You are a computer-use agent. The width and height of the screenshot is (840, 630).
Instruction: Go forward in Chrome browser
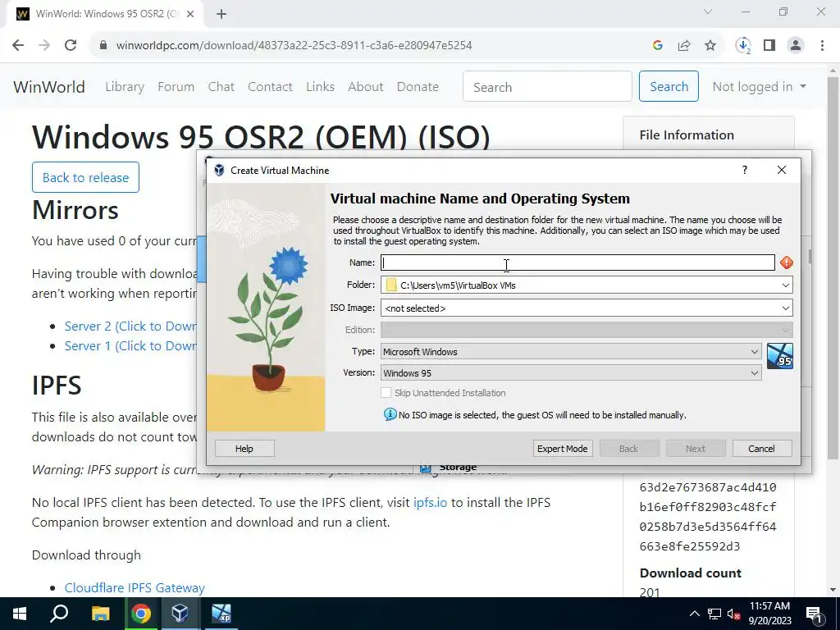[44, 46]
